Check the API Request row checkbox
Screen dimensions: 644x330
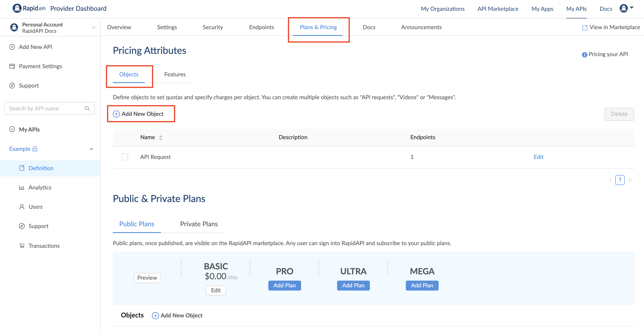point(125,157)
